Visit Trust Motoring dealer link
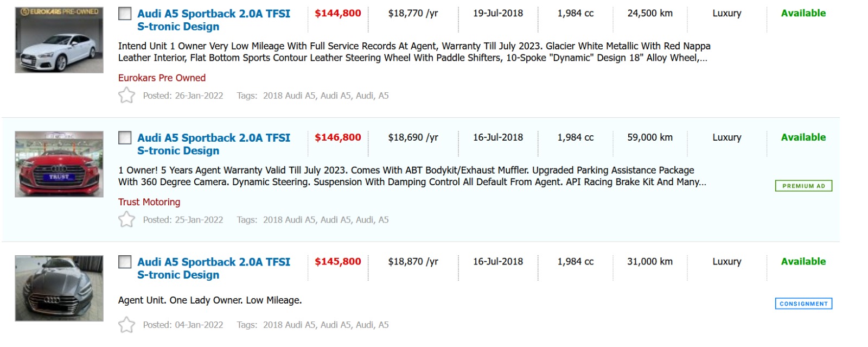868x347 pixels. pos(149,202)
